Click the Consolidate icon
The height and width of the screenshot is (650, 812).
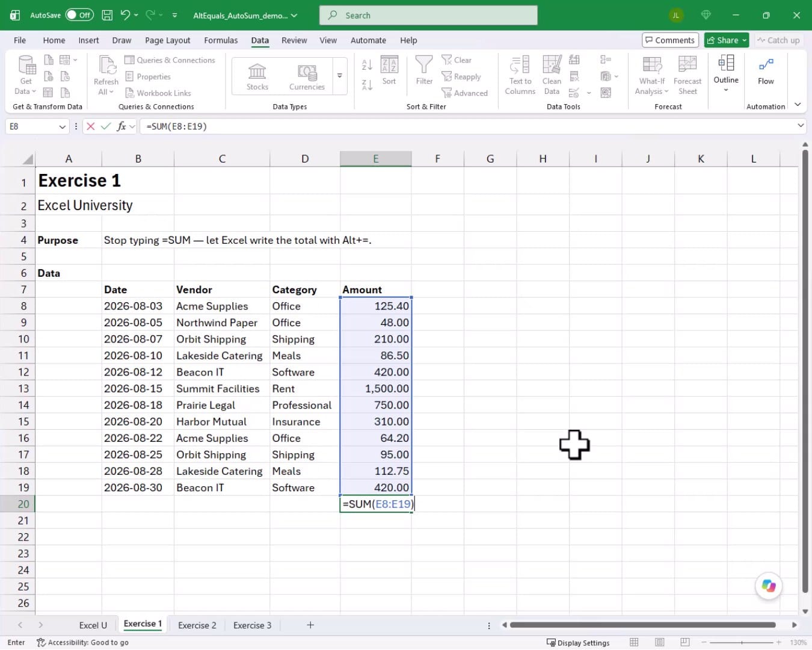click(606, 60)
